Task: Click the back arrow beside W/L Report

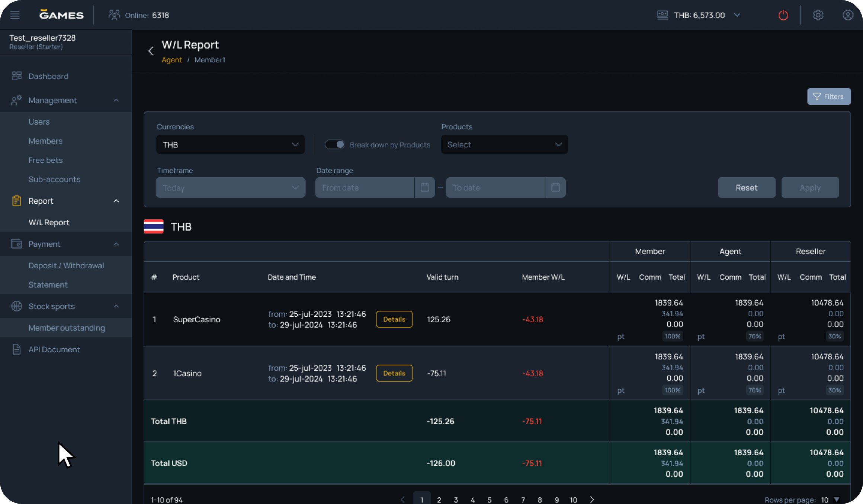Action: click(x=151, y=51)
